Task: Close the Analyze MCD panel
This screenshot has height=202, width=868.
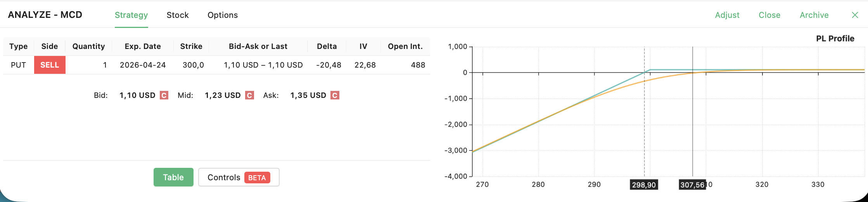Action: click(855, 15)
